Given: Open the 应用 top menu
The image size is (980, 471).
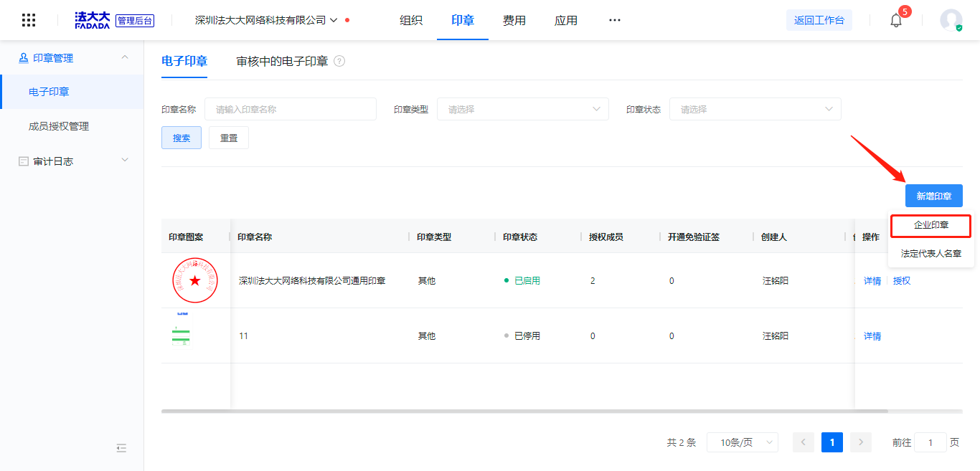Looking at the screenshot, I should 566,20.
